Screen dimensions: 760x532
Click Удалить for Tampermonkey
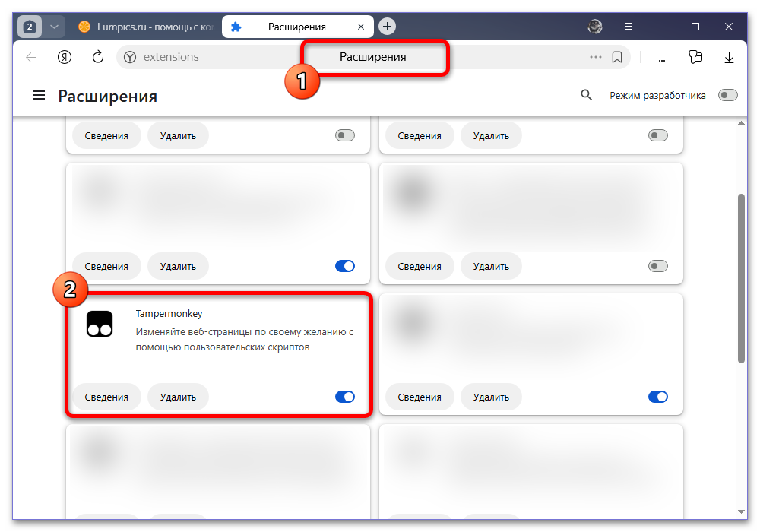click(x=178, y=397)
